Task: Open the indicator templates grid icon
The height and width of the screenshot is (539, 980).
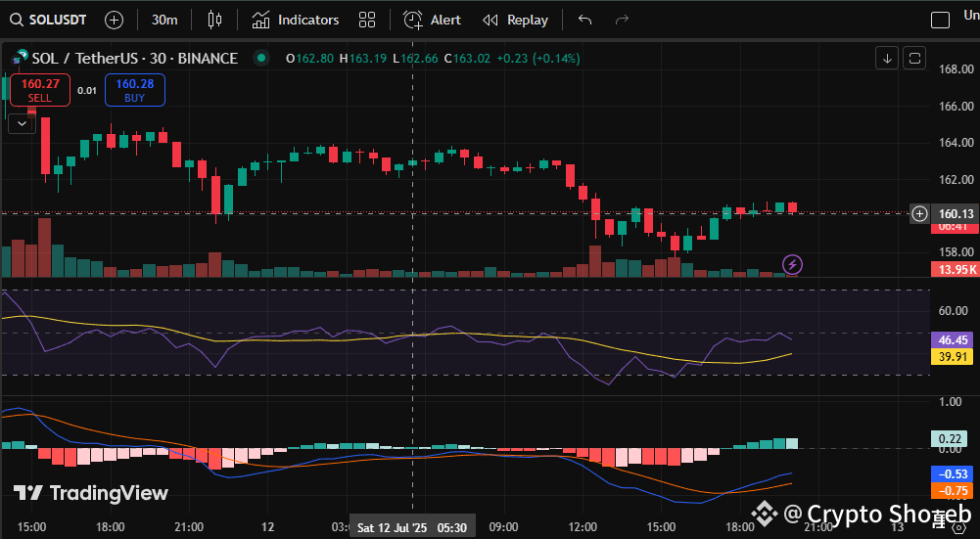Action: (x=367, y=20)
